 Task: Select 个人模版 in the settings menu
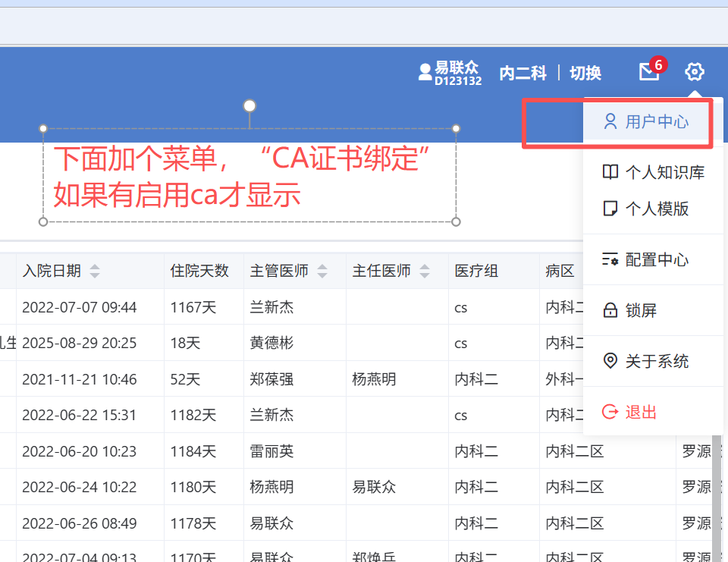(653, 209)
